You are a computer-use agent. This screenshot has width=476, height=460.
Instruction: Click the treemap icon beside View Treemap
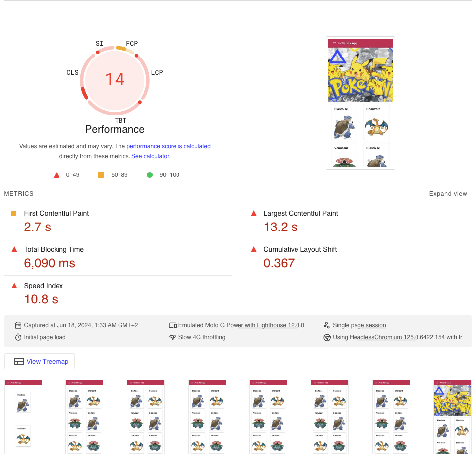pyautogui.click(x=19, y=361)
